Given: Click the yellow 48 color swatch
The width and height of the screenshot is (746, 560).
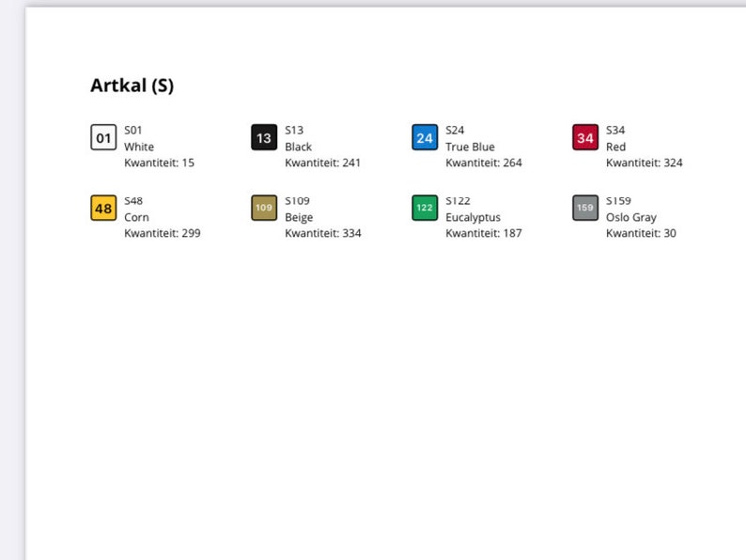Looking at the screenshot, I should pos(103,208).
